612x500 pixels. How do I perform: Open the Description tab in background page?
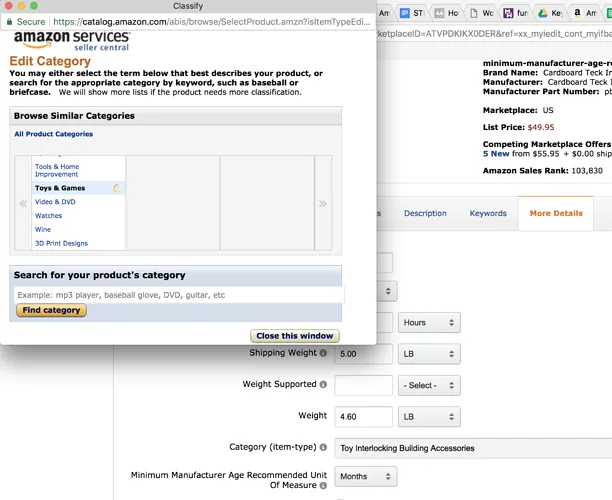click(x=425, y=213)
